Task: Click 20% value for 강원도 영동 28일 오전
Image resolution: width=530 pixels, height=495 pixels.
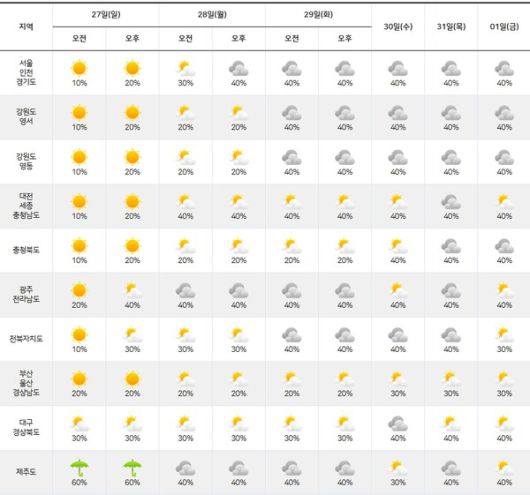Action: point(186,172)
